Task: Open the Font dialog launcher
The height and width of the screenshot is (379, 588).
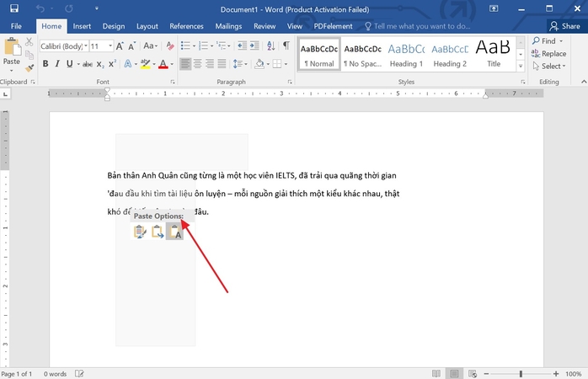Action: [x=173, y=82]
